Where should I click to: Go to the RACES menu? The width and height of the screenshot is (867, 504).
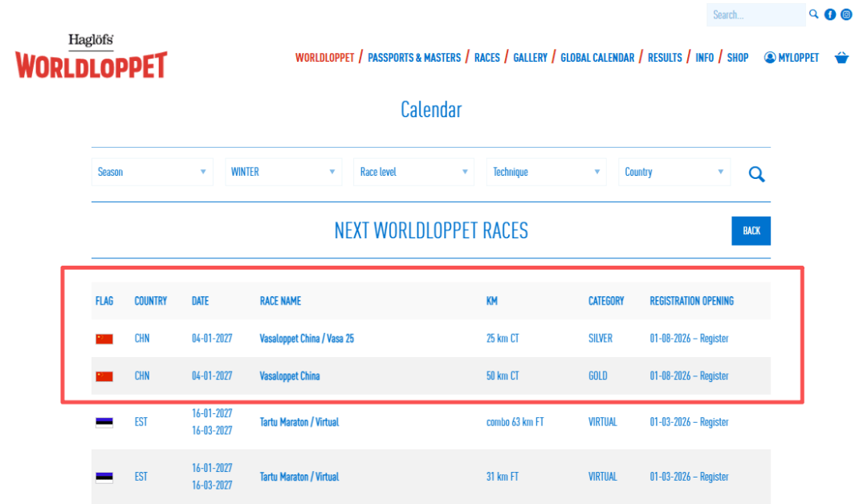(x=487, y=58)
